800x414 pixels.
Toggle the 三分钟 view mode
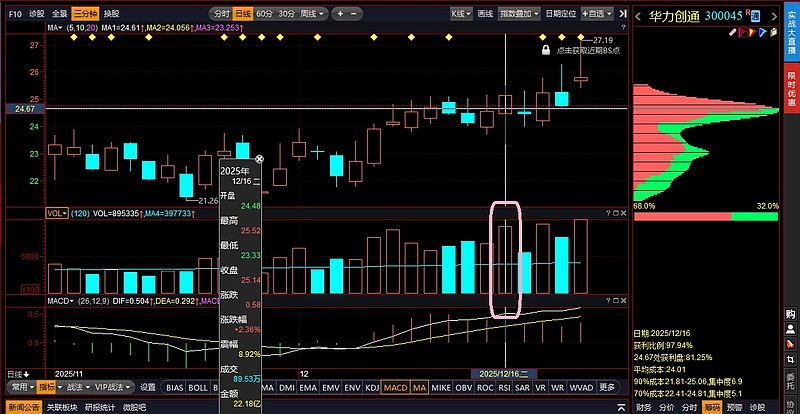click(x=85, y=14)
